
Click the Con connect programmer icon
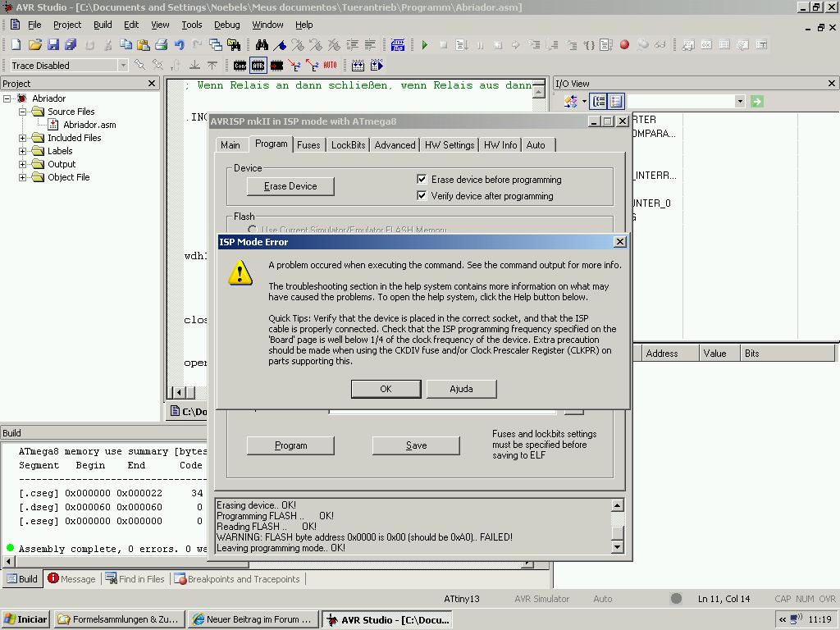point(240,66)
